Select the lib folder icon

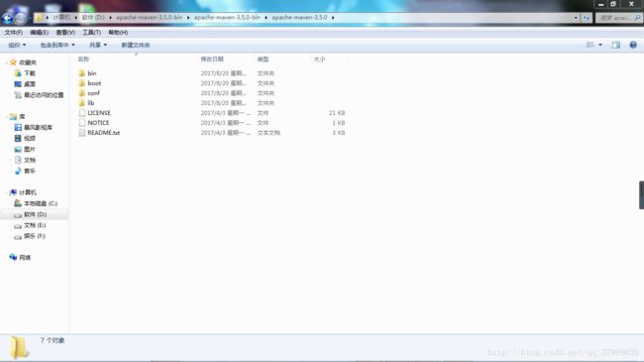click(x=82, y=103)
